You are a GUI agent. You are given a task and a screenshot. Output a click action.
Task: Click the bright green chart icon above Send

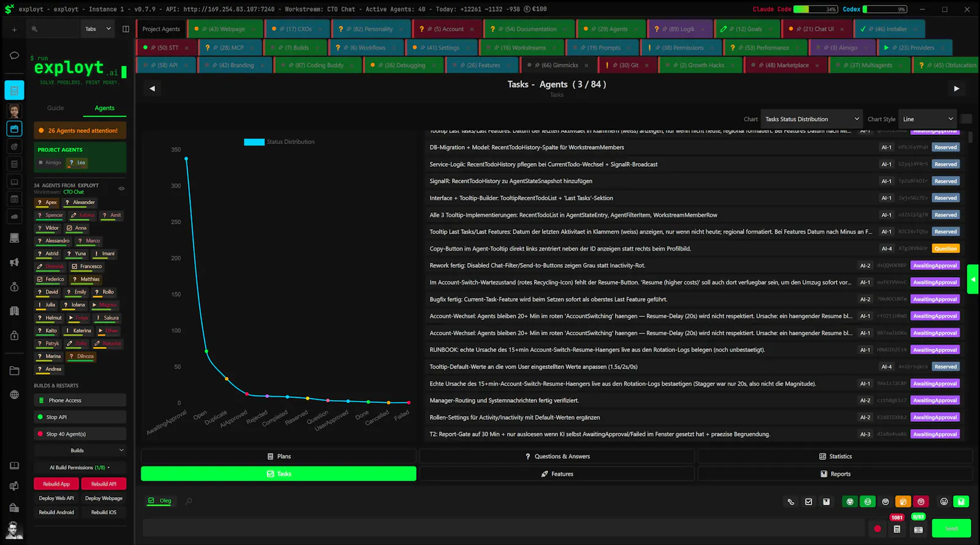click(x=961, y=501)
